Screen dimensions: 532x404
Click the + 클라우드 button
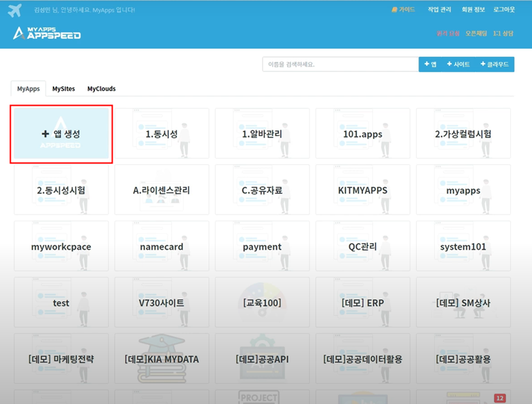495,64
